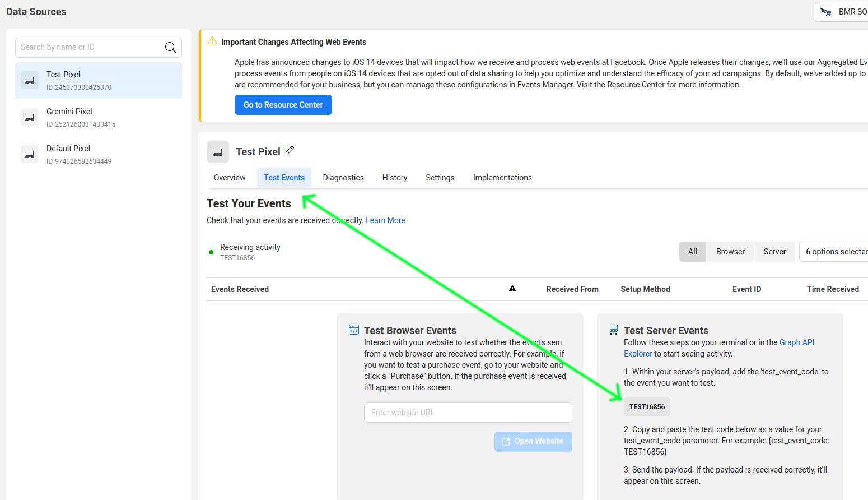Image resolution: width=868 pixels, height=500 pixels.
Task: Click the Default Pixel laptop icon
Action: [x=30, y=154]
